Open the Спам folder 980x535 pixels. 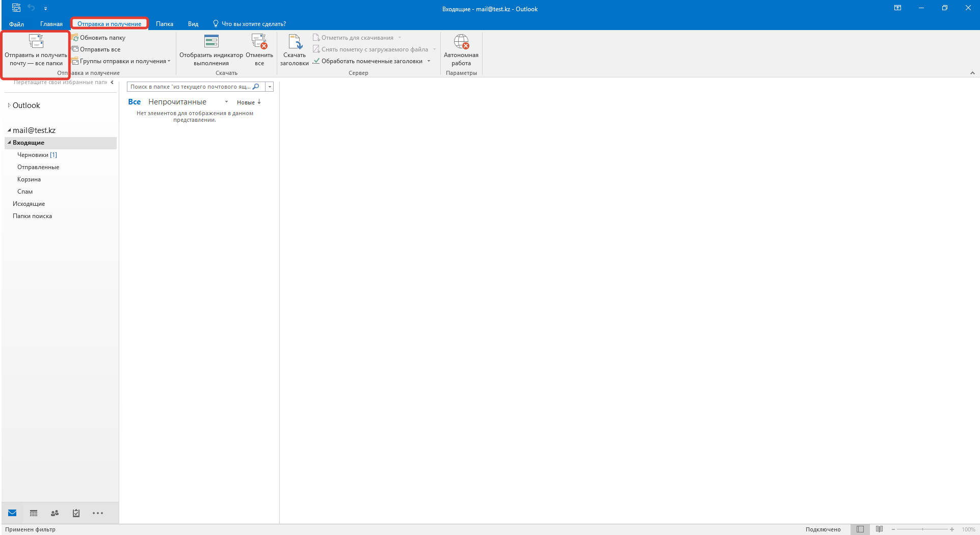coord(25,192)
